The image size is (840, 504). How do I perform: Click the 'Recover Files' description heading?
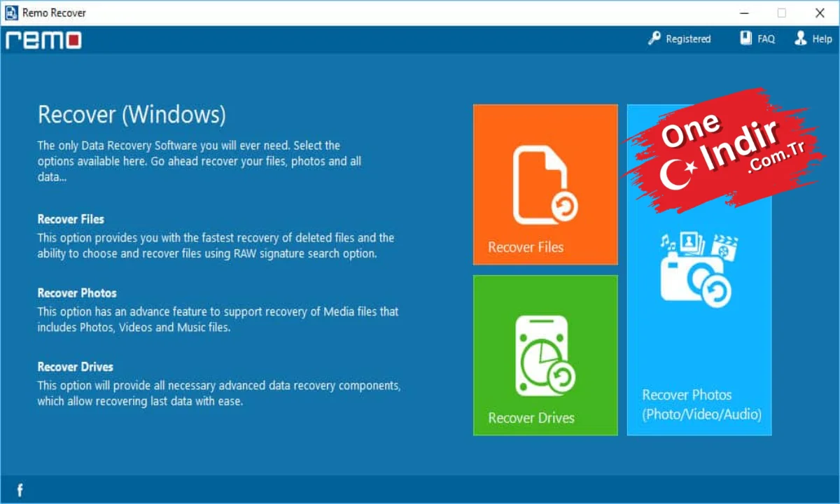71,219
